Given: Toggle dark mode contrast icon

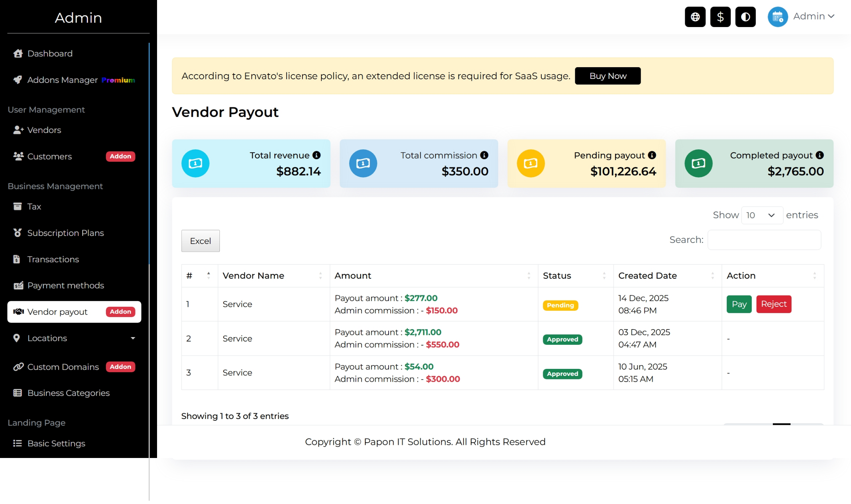Looking at the screenshot, I should point(745,17).
